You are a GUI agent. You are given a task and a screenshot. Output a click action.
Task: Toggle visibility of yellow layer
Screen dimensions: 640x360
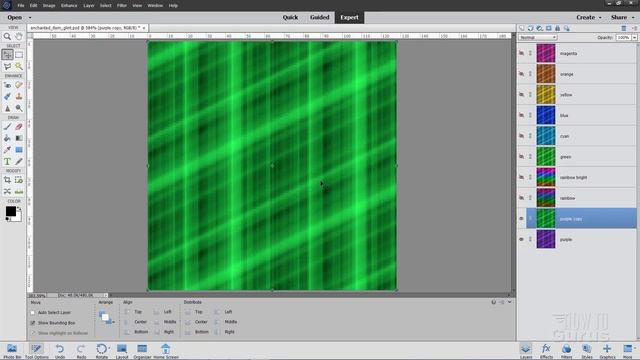(521, 95)
